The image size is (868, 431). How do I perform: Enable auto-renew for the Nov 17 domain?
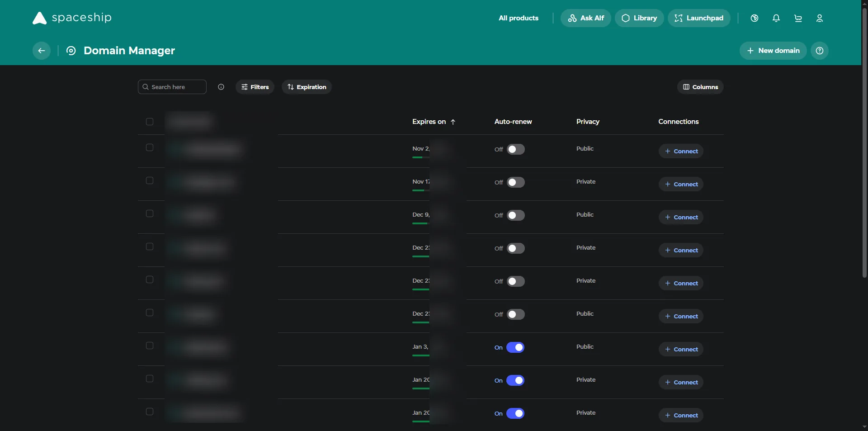coord(515,182)
